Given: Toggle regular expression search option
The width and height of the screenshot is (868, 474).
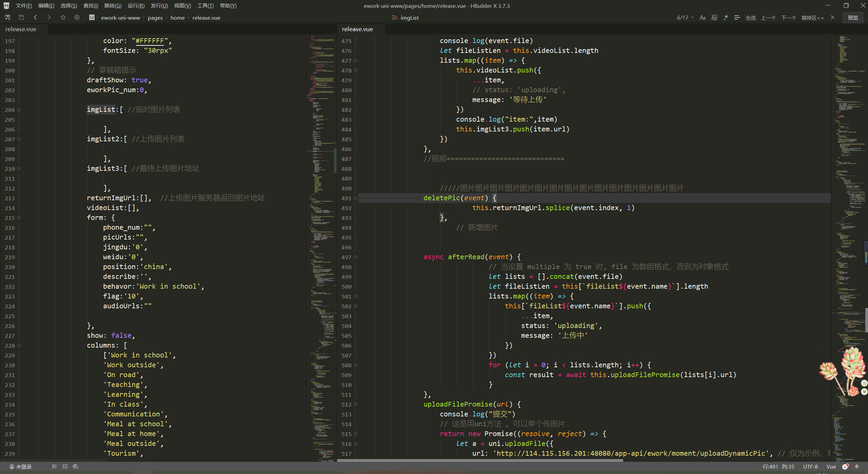Looking at the screenshot, I should [x=726, y=18].
